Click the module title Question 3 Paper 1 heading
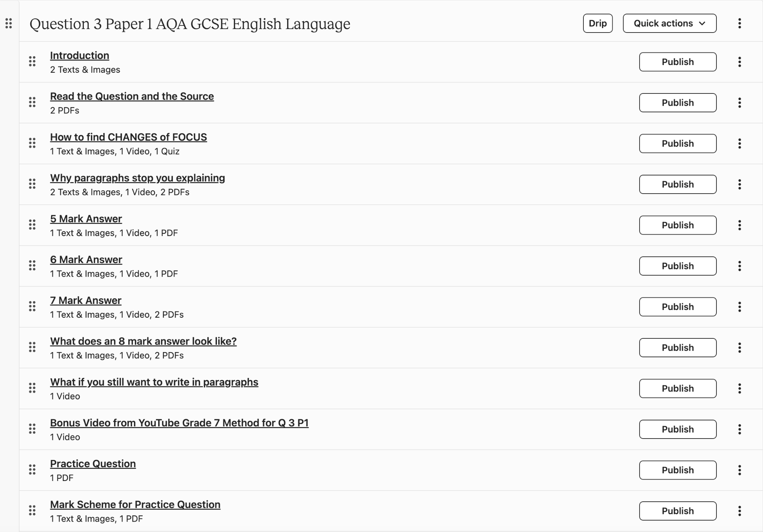The height and width of the screenshot is (532, 763). click(190, 24)
